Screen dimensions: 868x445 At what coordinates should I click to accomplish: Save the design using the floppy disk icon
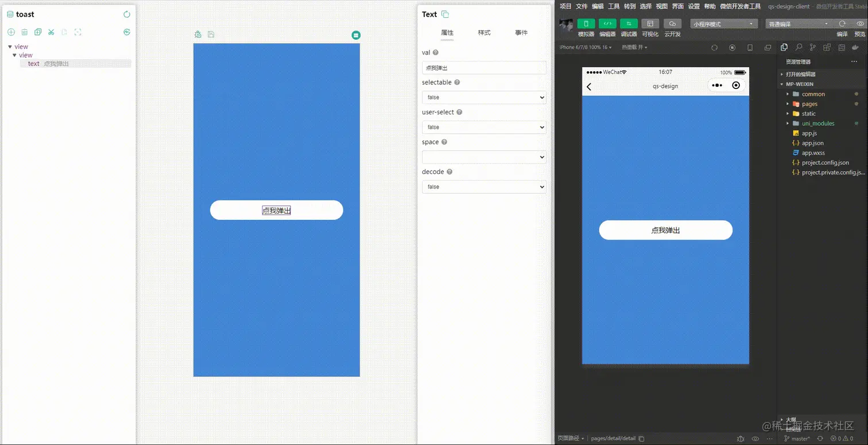211,34
